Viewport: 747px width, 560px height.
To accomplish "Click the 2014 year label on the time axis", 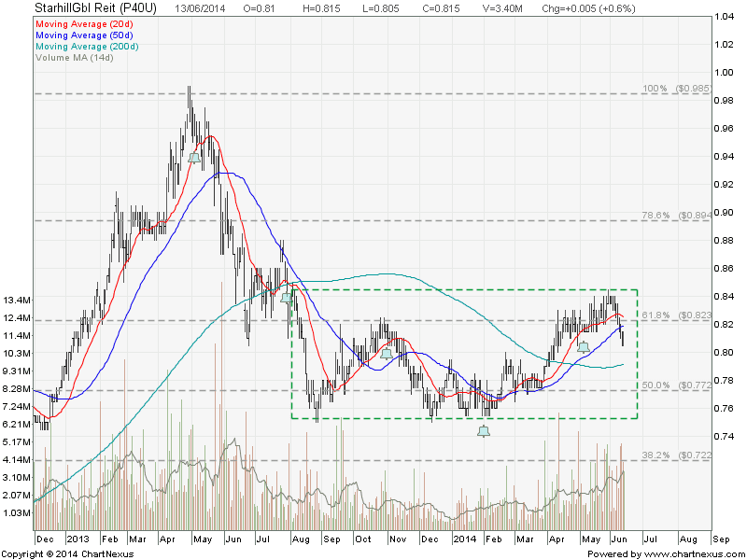I will pos(464,539).
